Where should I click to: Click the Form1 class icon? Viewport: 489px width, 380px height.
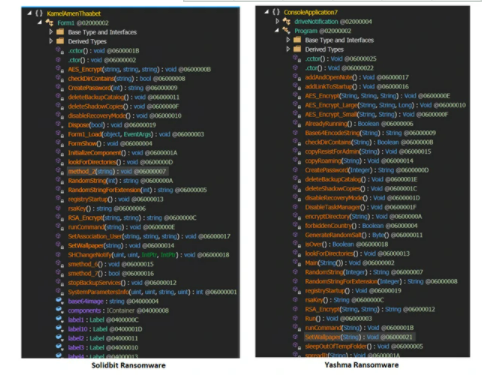click(49, 23)
